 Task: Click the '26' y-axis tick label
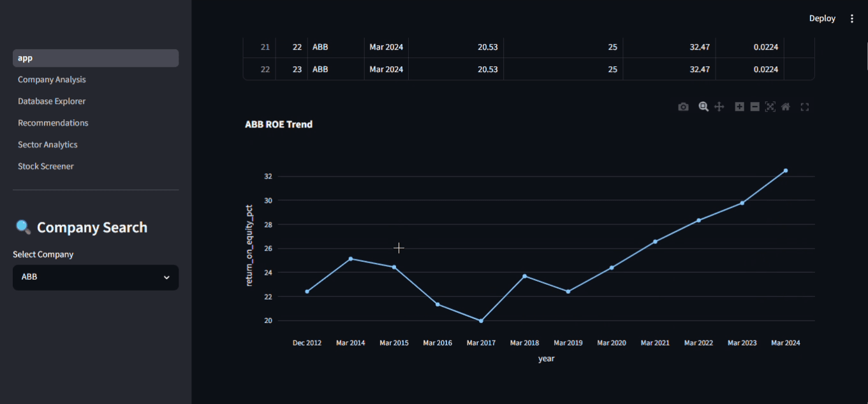point(268,249)
